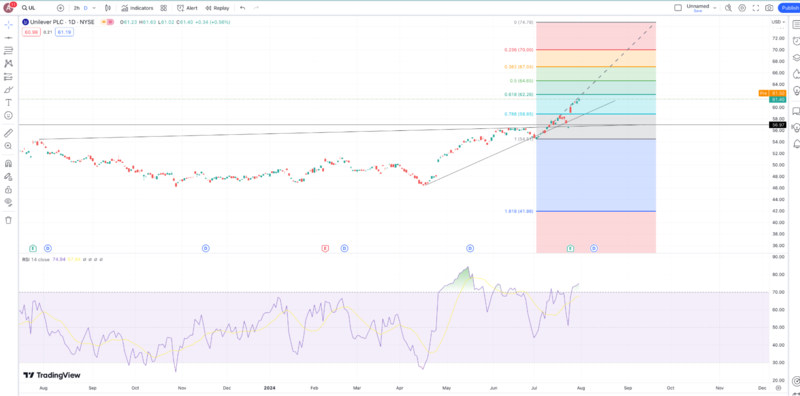Add symbol to compare with plus icon
Image resolution: width=800 pixels, height=396 pixels.
pos(60,8)
